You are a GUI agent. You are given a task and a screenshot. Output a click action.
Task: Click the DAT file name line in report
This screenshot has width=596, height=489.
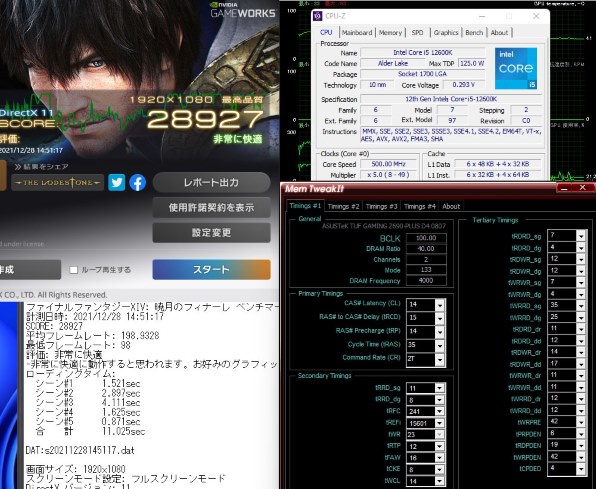80,451
